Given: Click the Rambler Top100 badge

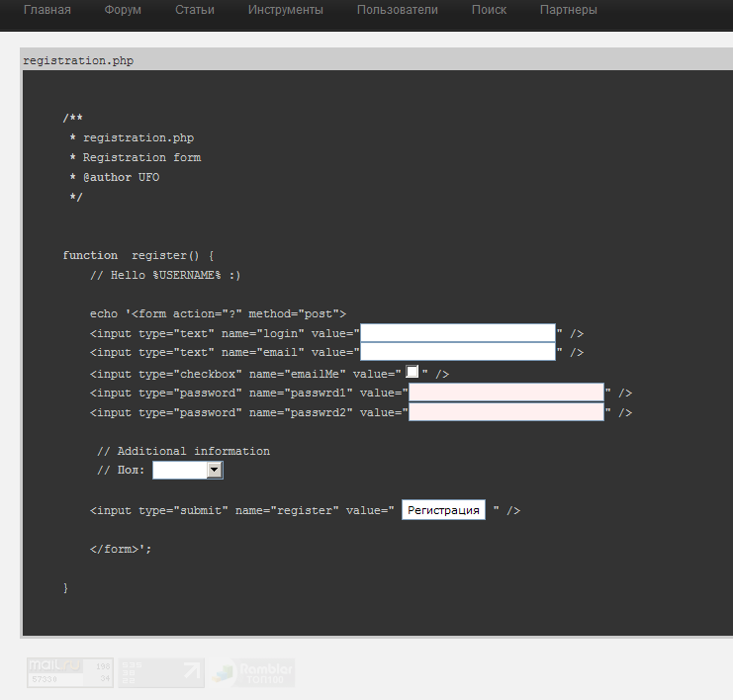Looking at the screenshot, I should [252, 672].
